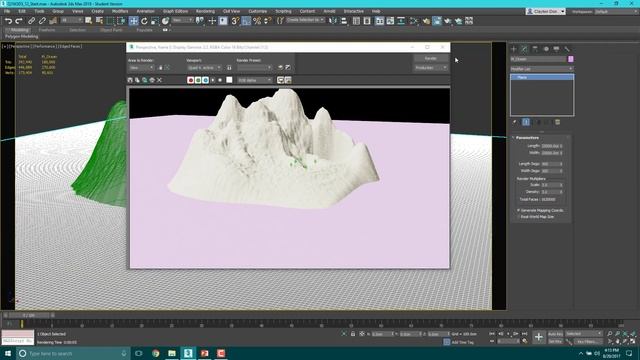Switch to the Create command panel
Viewport: 640px width, 360px height.
(x=513, y=49)
